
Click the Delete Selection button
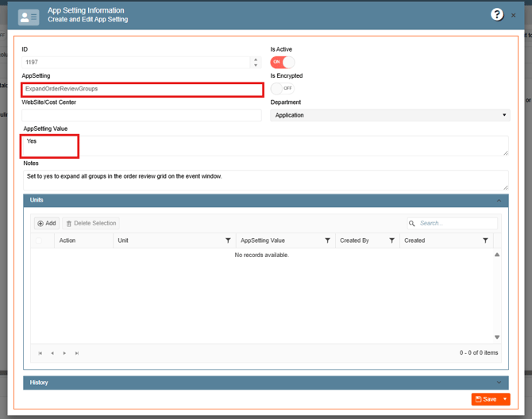point(91,223)
